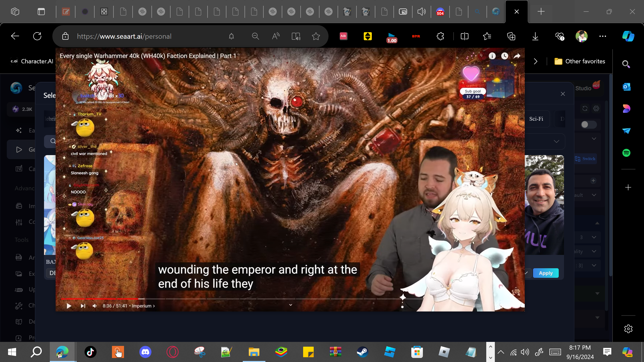
Task: Click the plus button in right panel
Action: coord(593,181)
